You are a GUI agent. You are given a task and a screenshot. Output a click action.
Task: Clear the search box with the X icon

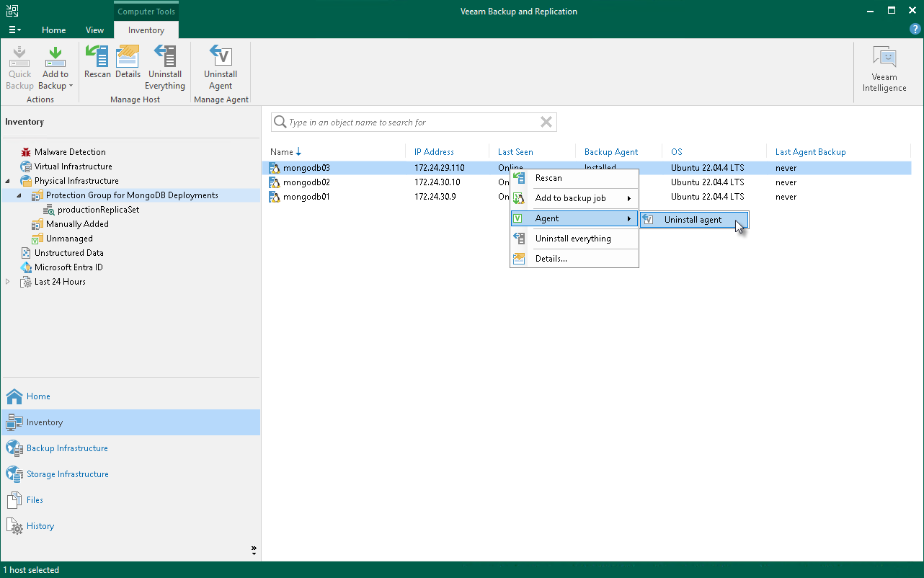(x=546, y=123)
